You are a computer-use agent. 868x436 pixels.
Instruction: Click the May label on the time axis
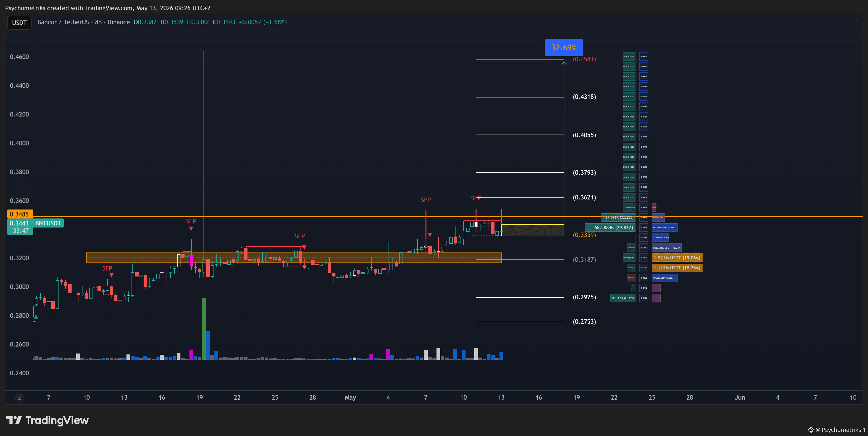pyautogui.click(x=350, y=397)
